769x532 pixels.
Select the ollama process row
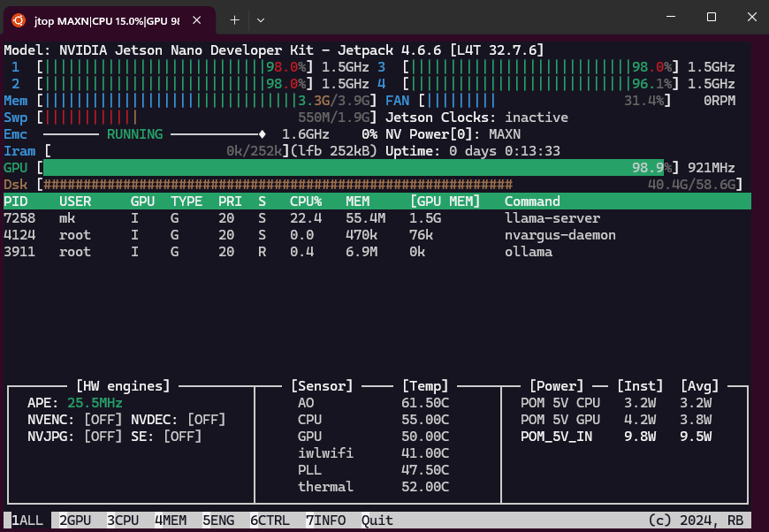click(x=377, y=252)
